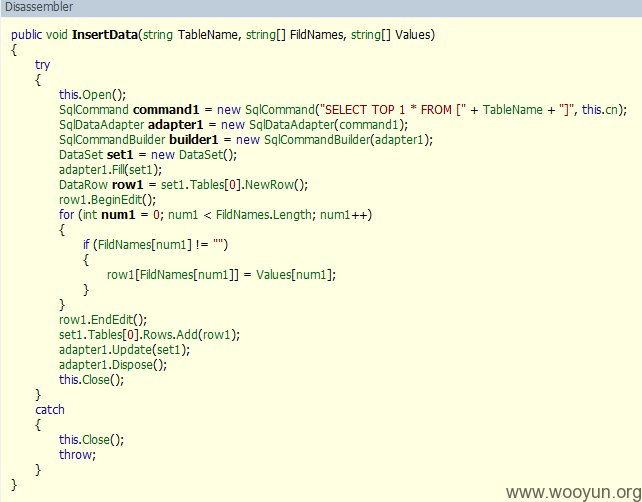Follow the Rows property in set1.Tables[0].Rows.Add
Viewport: 642px width, 502px height.
click(x=158, y=335)
